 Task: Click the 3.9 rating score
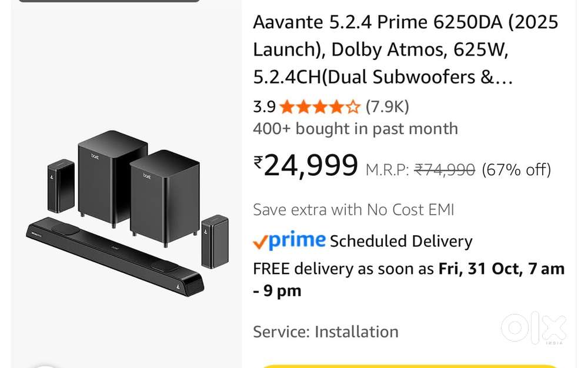[264, 107]
